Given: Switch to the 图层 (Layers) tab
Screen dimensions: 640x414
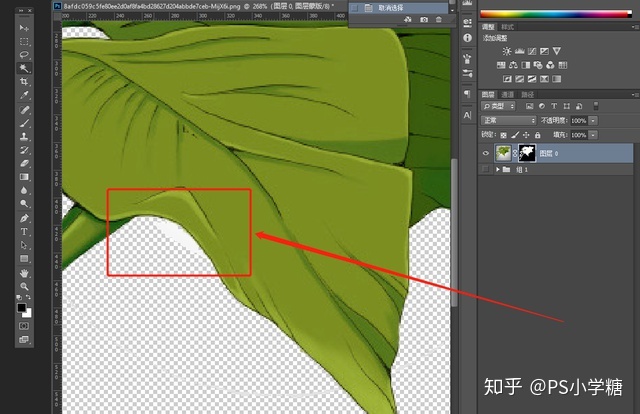Looking at the screenshot, I should coord(488,94).
